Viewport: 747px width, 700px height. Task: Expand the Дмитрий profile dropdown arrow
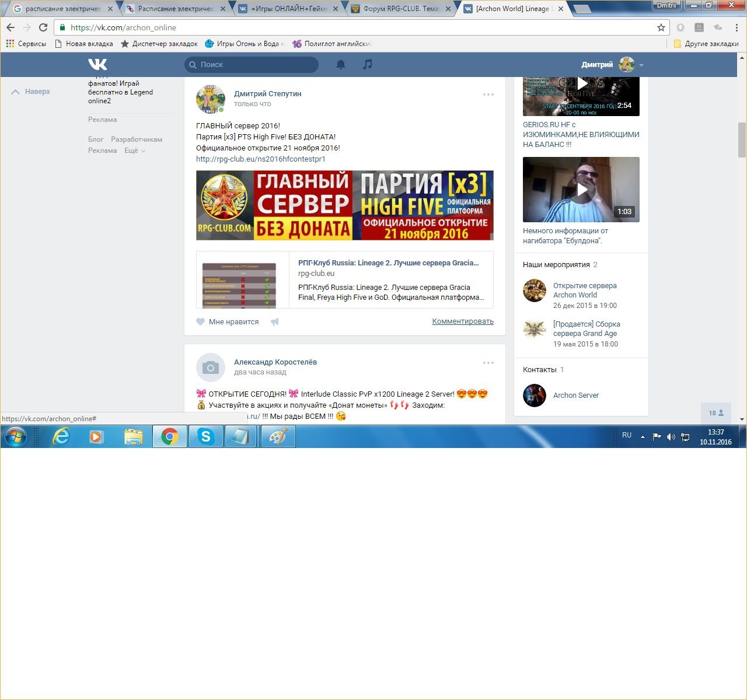641,65
